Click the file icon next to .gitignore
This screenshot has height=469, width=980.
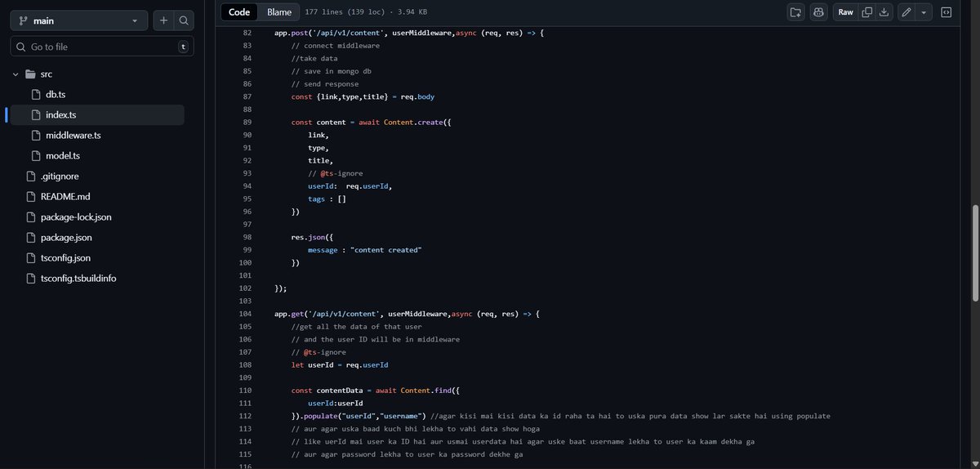click(x=30, y=176)
